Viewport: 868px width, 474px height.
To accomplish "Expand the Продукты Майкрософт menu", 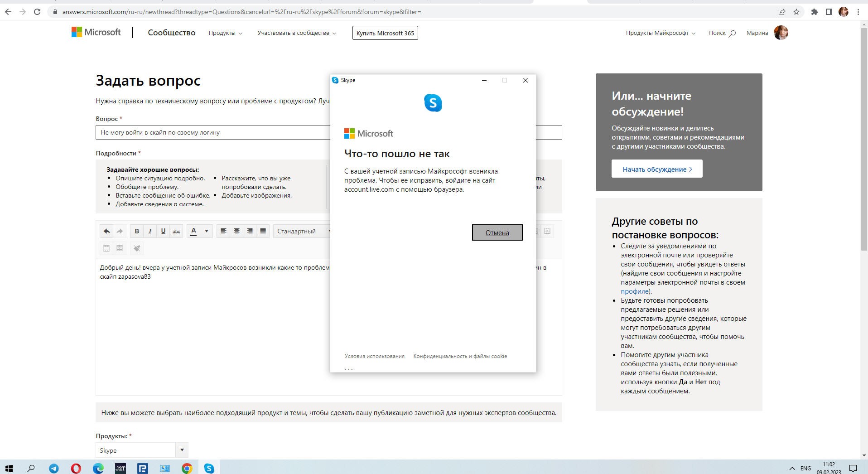I will (x=661, y=33).
